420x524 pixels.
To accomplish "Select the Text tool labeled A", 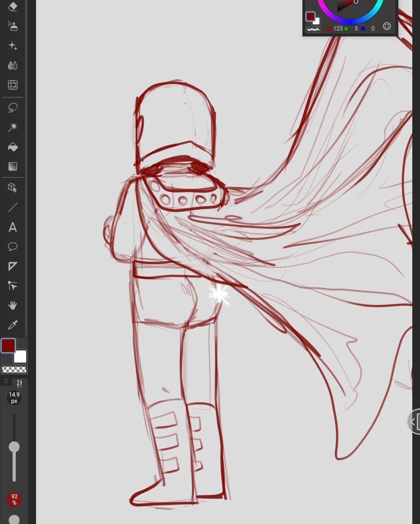I will click(x=13, y=227).
